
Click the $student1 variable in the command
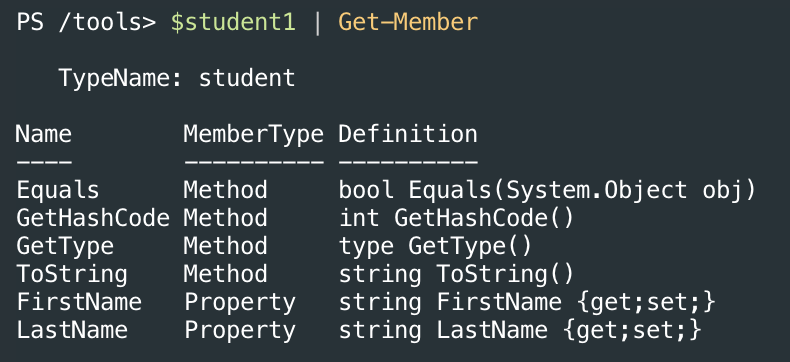[233, 23]
